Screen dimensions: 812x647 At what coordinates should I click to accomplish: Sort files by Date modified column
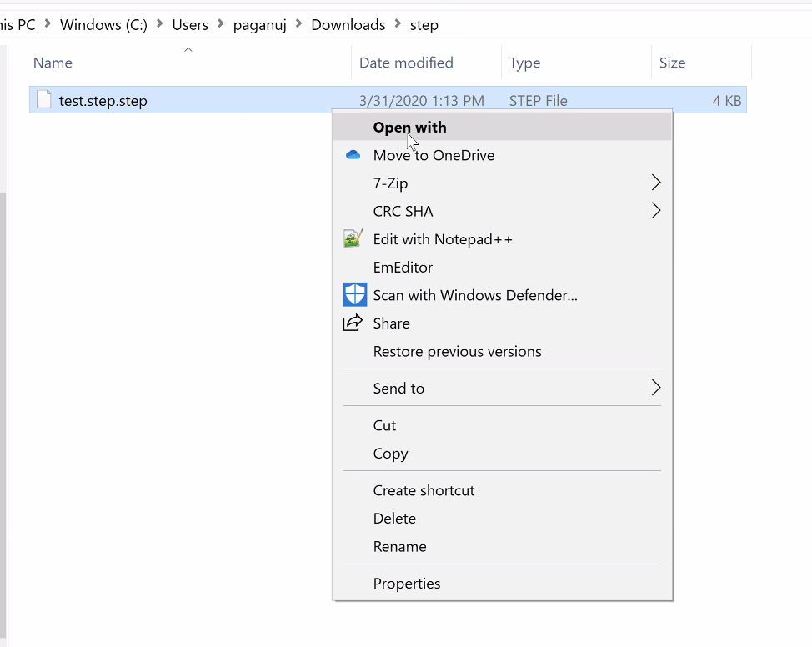[405, 63]
